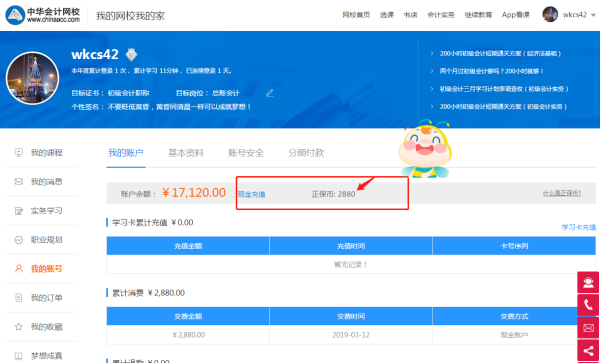The image size is (600, 363).
Task: Go to 网校首页 in top navigation
Action: click(x=356, y=15)
